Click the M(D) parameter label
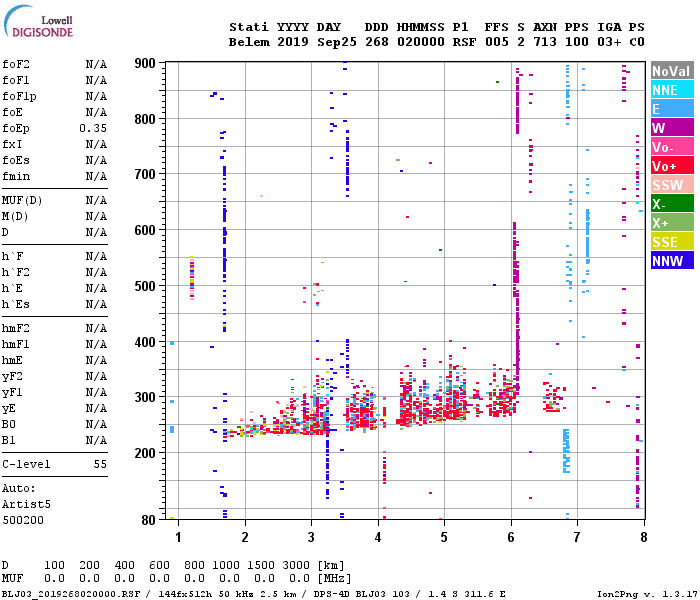700x600 pixels. point(15,217)
